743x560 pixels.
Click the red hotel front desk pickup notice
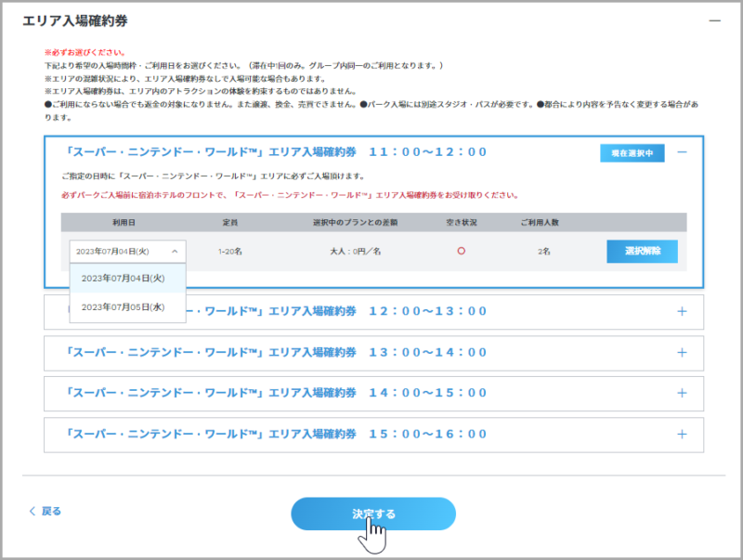tap(290, 195)
